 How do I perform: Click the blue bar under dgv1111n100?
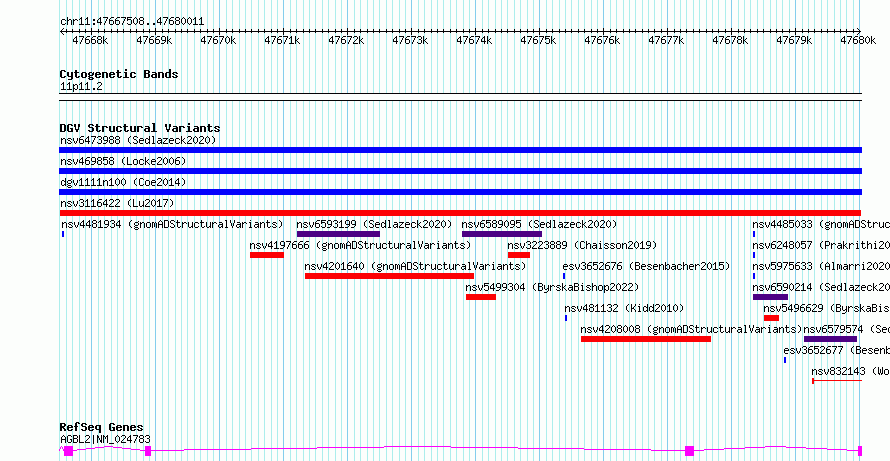pyautogui.click(x=460, y=192)
